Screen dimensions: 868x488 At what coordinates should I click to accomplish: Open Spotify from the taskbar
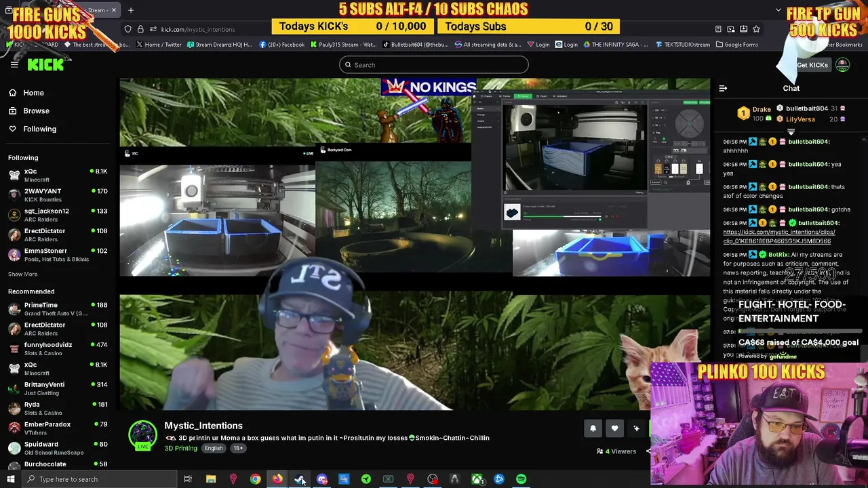coord(521,479)
